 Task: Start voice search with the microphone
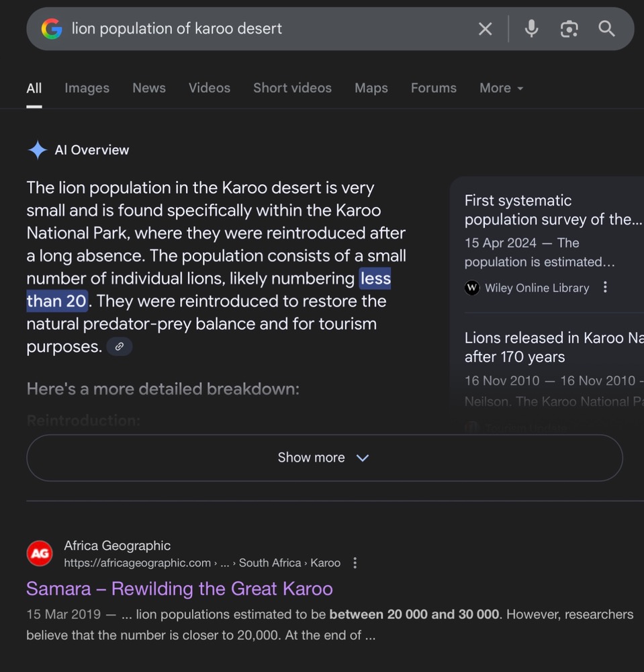tap(531, 29)
